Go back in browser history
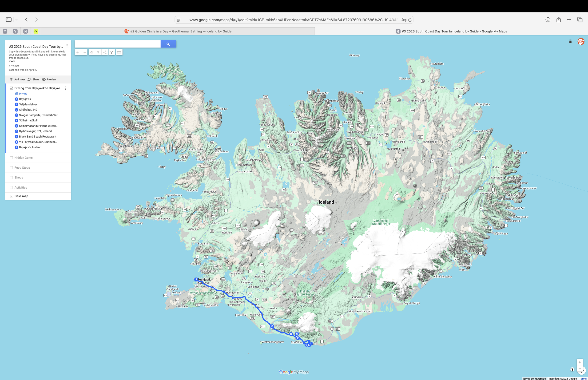This screenshot has height=380, width=588. click(x=26, y=20)
